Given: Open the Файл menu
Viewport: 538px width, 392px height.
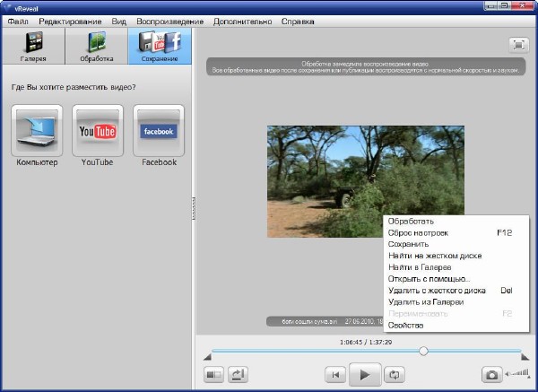Looking at the screenshot, I should 18,21.
